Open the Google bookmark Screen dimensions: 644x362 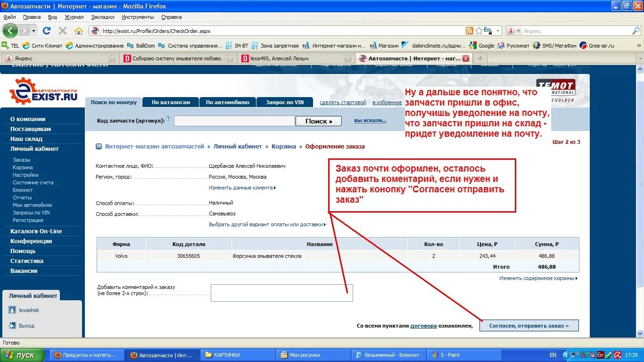pos(482,46)
